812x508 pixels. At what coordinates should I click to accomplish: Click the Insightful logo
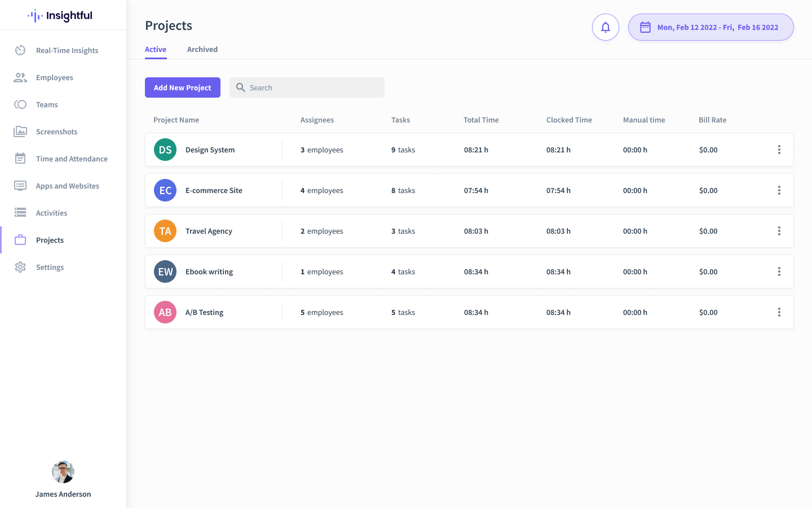click(x=59, y=15)
